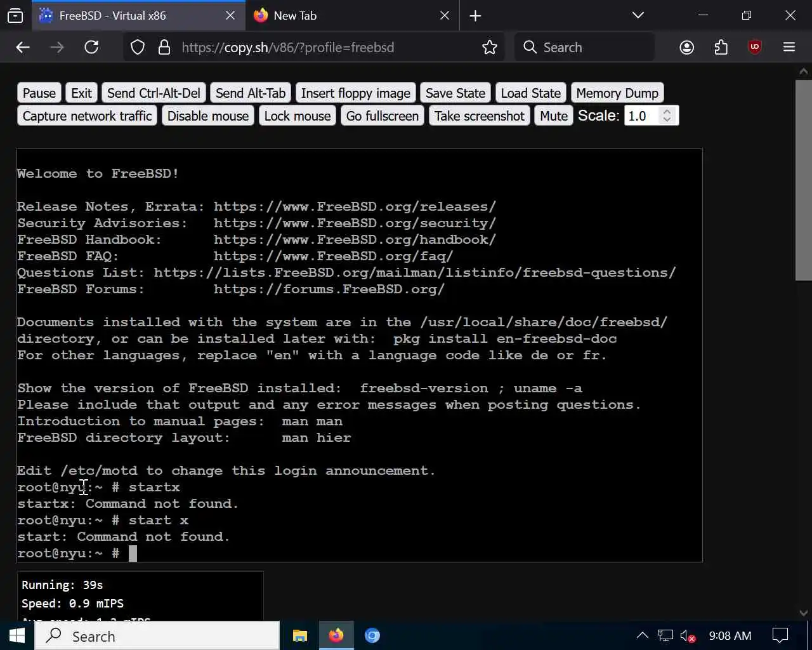Increase Scale with the up stepper arrow

[x=667, y=111]
